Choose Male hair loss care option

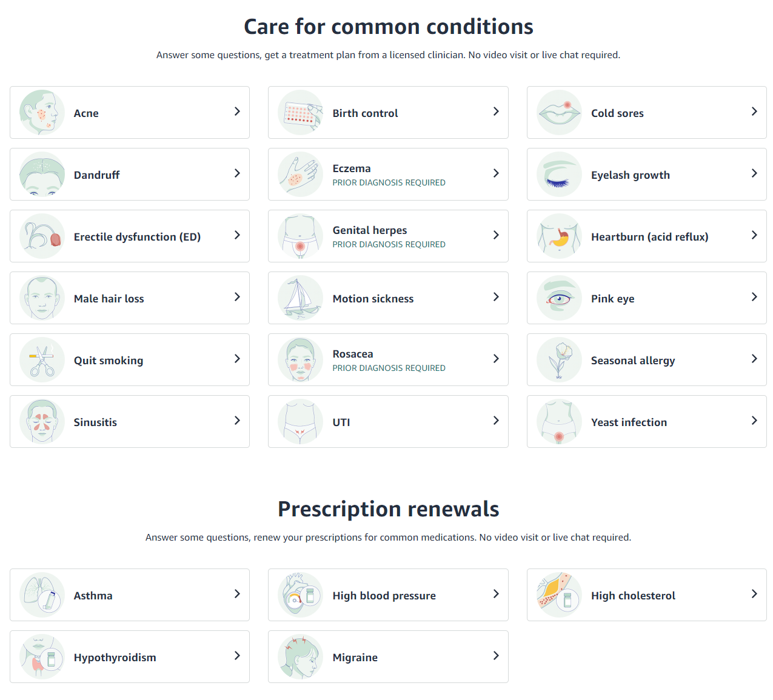tap(109, 299)
